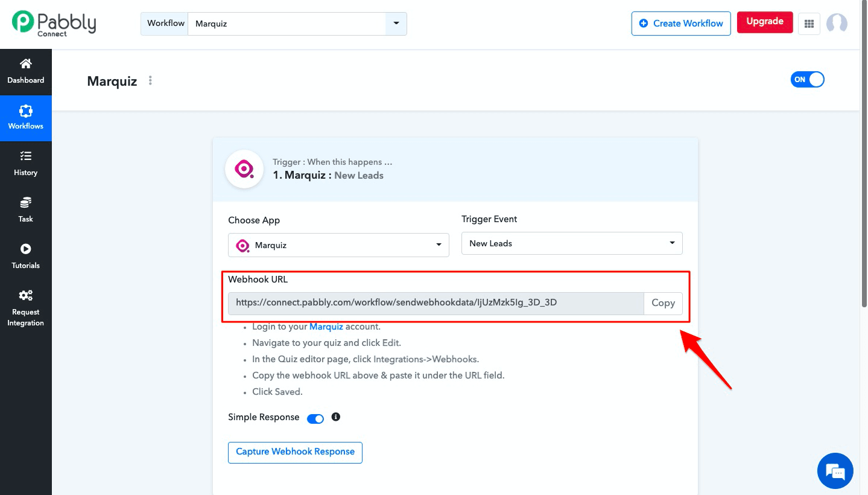Open user profile avatar
Image resolution: width=868 pixels, height=495 pixels.
837,24
